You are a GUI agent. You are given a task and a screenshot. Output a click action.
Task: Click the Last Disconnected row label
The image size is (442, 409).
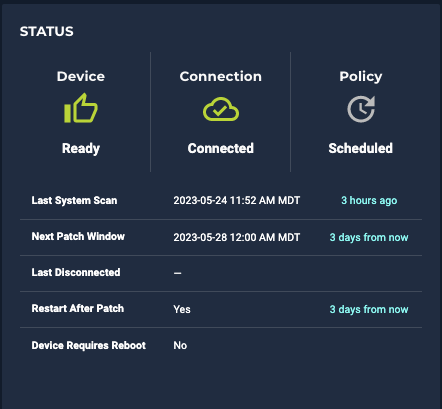click(76, 272)
